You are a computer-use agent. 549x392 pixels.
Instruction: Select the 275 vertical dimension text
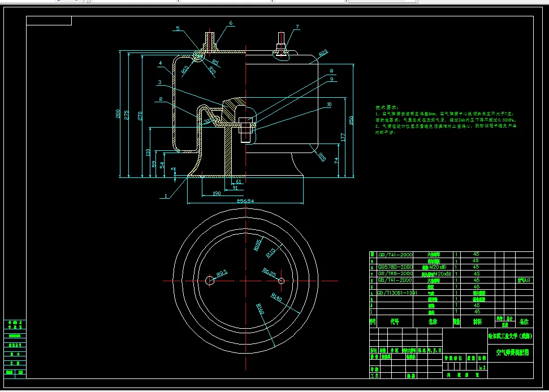click(x=127, y=115)
